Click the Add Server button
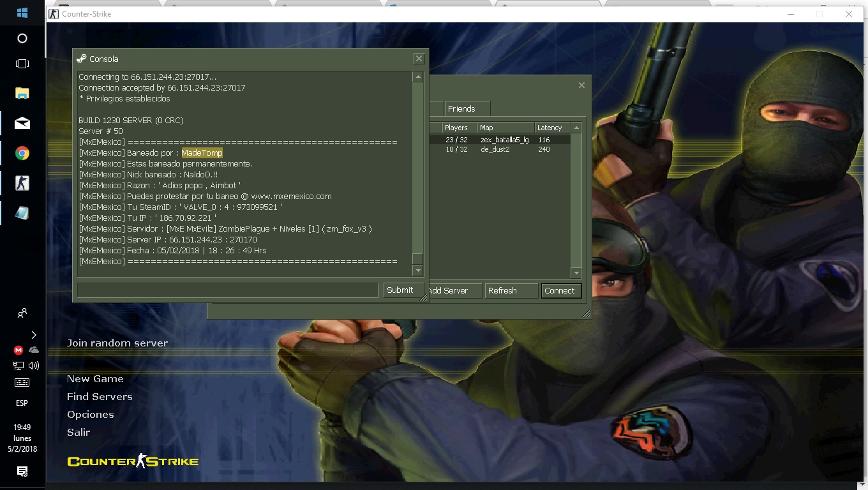Screen dimensions: 868x490 [454, 290]
